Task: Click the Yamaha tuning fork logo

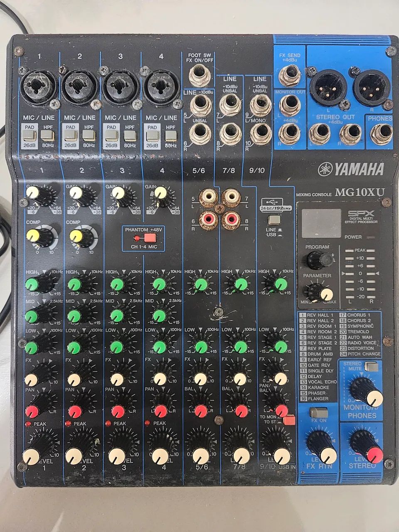Action: 325,169
